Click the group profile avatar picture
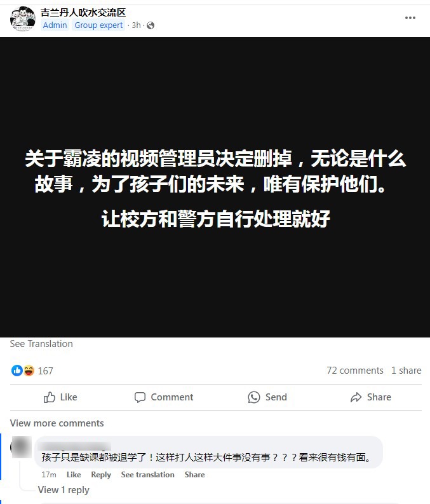 23,19
